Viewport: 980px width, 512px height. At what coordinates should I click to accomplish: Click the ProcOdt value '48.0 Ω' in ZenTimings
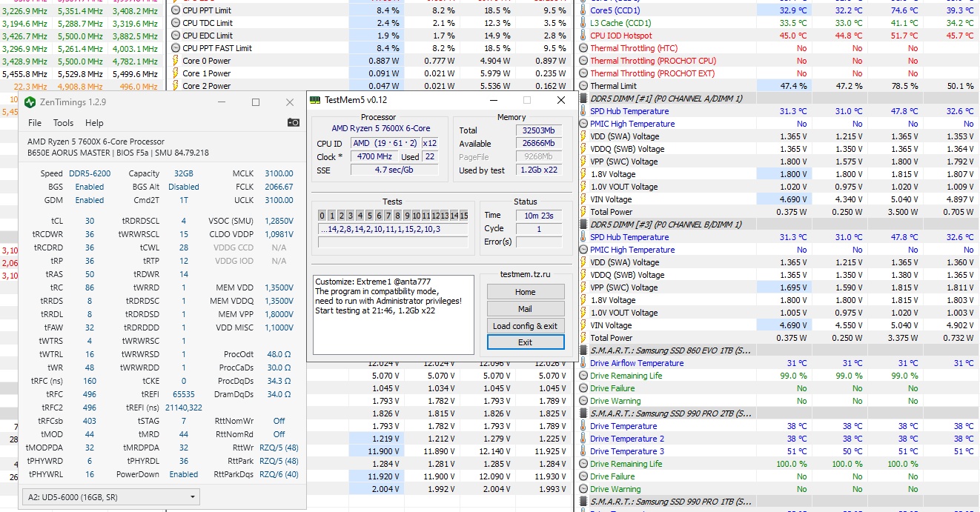[279, 355]
